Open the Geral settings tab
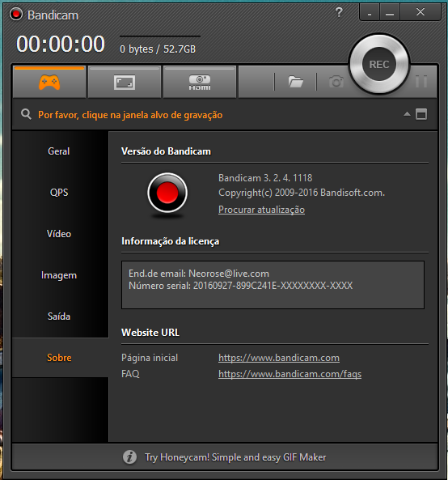The image size is (448, 480). click(59, 151)
